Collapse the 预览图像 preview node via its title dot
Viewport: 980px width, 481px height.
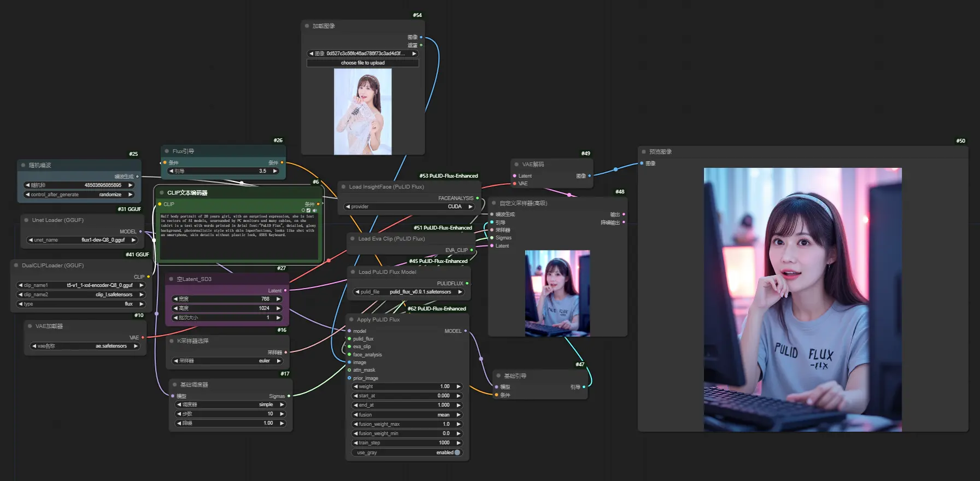[644, 152]
